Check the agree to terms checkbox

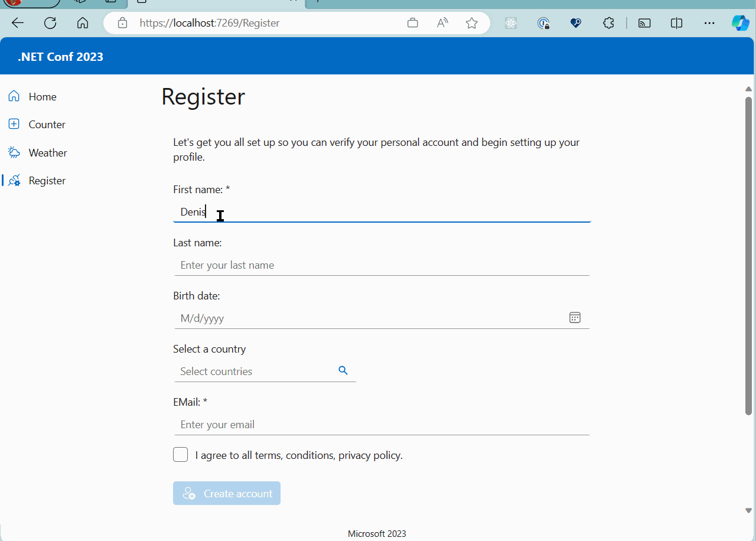tap(181, 454)
